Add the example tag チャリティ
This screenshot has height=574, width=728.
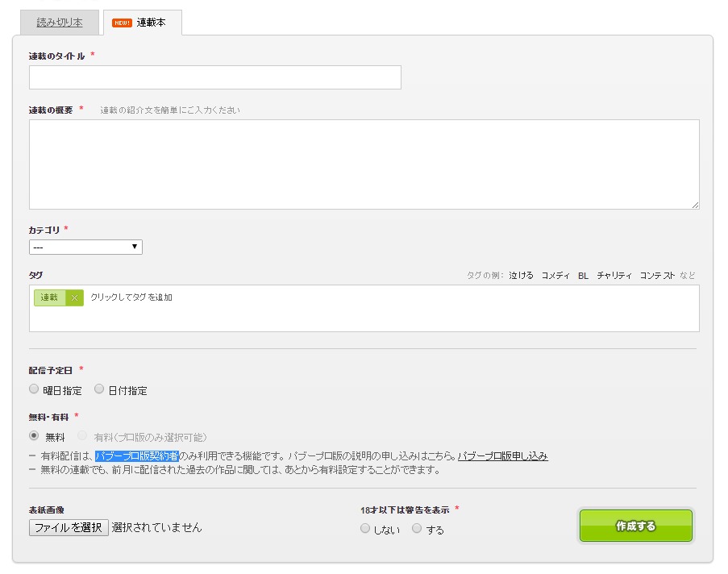(614, 276)
